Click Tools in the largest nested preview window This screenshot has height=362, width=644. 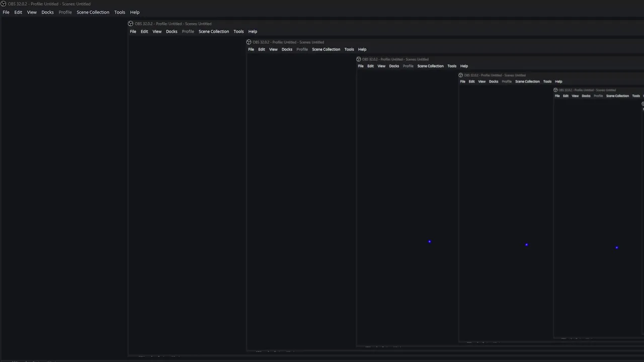click(x=238, y=31)
